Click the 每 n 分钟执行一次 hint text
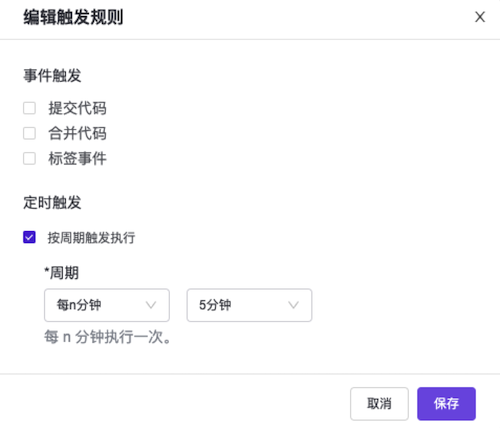Viewport: 500px width, 428px height. point(107,337)
